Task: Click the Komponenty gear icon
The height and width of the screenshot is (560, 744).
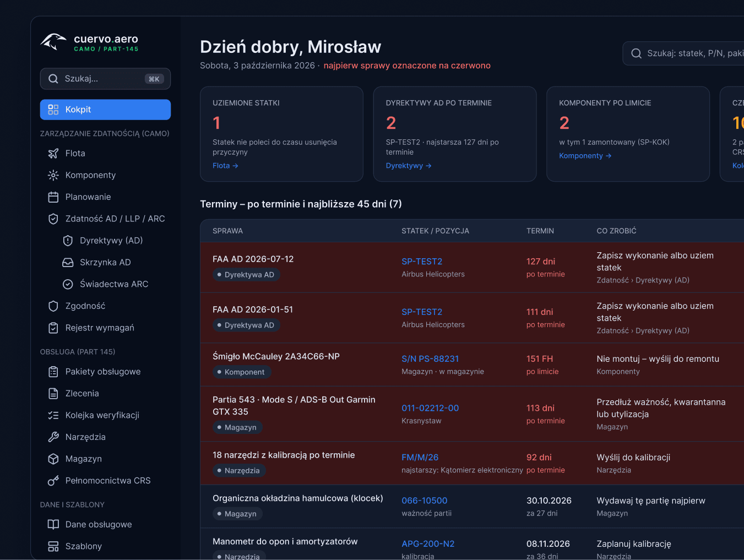Action: point(53,175)
